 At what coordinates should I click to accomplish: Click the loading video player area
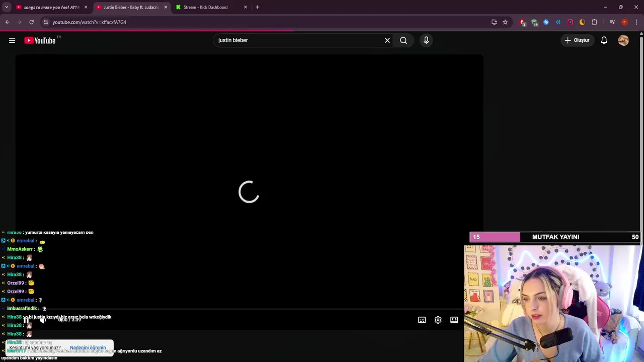249,192
